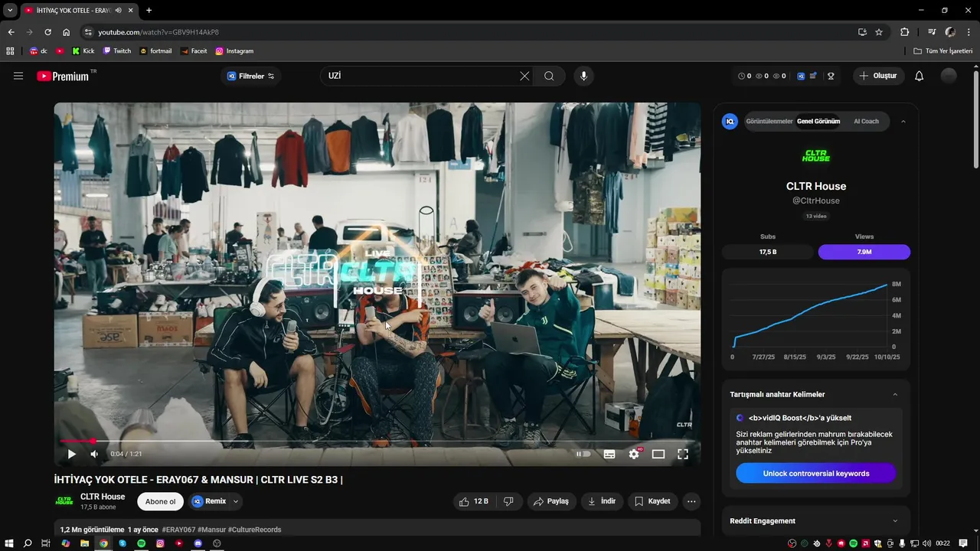This screenshot has width=980, height=551.
Task: Open the Faceit bookmark
Action: tap(194, 51)
